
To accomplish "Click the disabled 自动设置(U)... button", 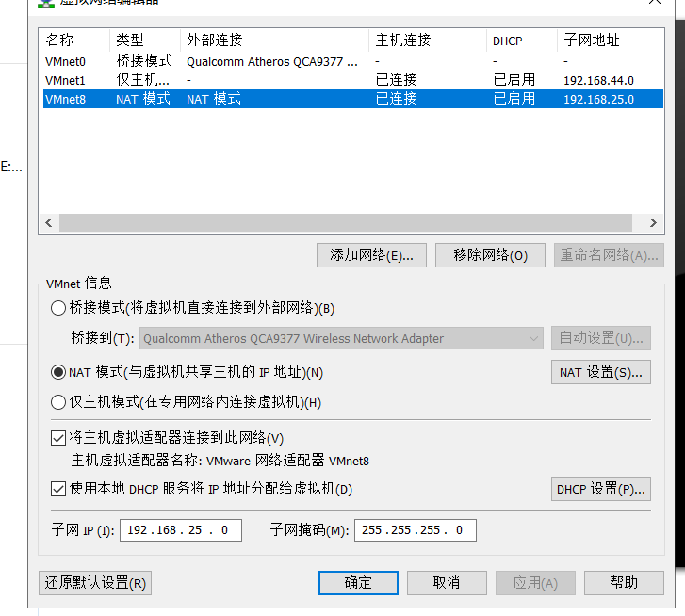I will [601, 338].
